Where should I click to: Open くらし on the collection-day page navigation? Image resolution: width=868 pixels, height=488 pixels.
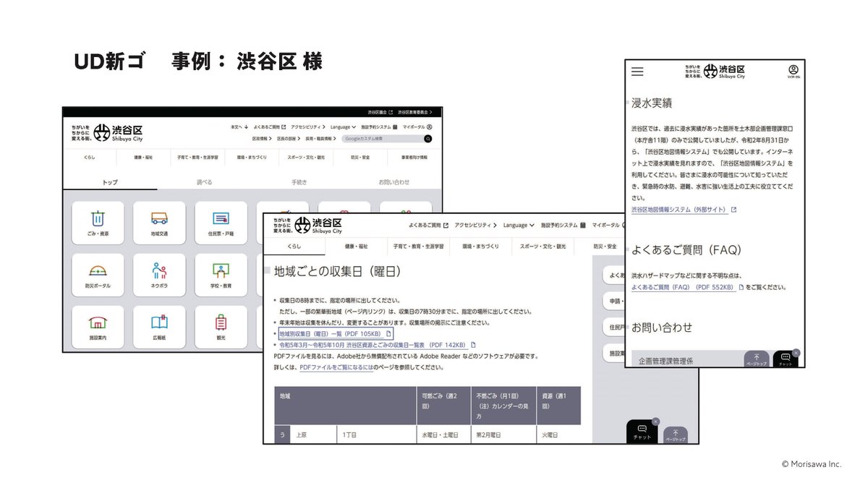coord(294,247)
